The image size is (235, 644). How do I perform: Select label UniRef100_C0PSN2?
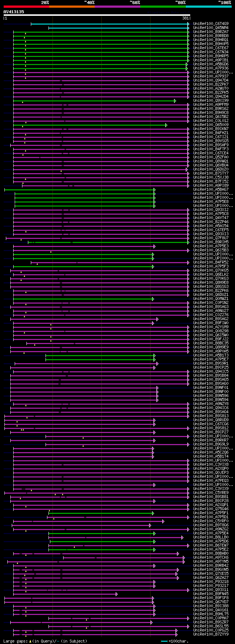(x=211, y=303)
